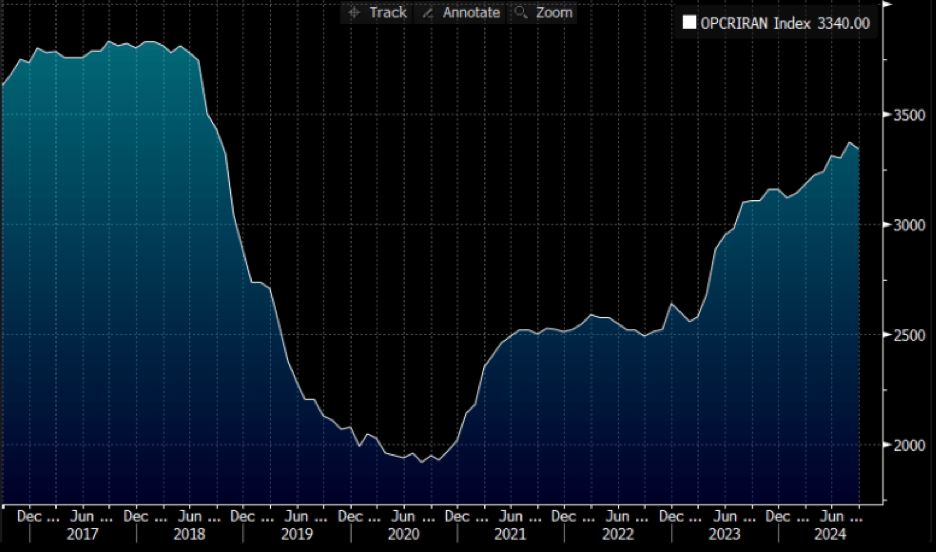
Task: Click the 2021 year label
Action: coord(510,534)
